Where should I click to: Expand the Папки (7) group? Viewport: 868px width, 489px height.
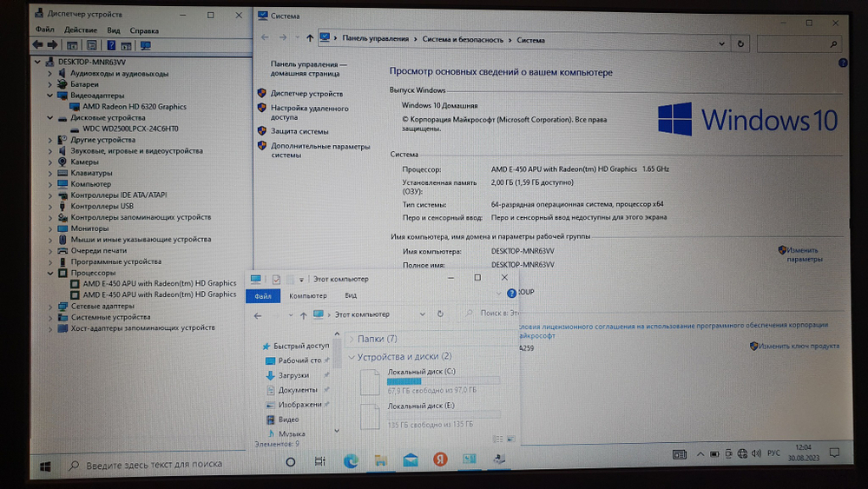click(x=351, y=339)
